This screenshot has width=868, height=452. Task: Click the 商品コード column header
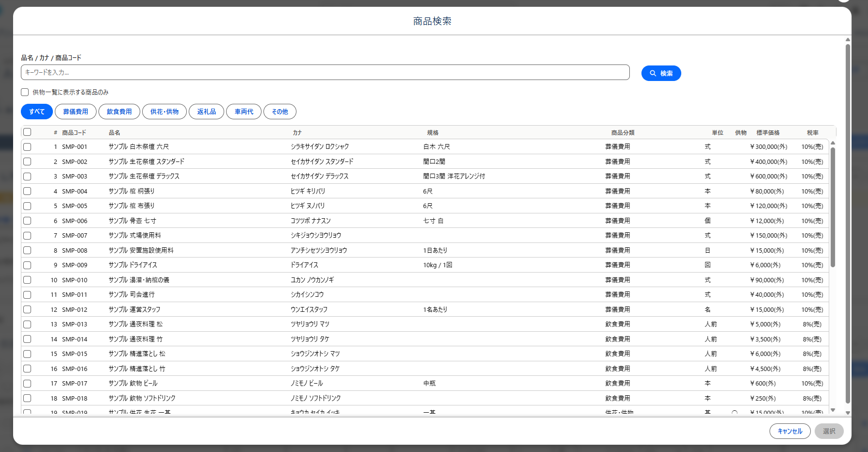74,132
